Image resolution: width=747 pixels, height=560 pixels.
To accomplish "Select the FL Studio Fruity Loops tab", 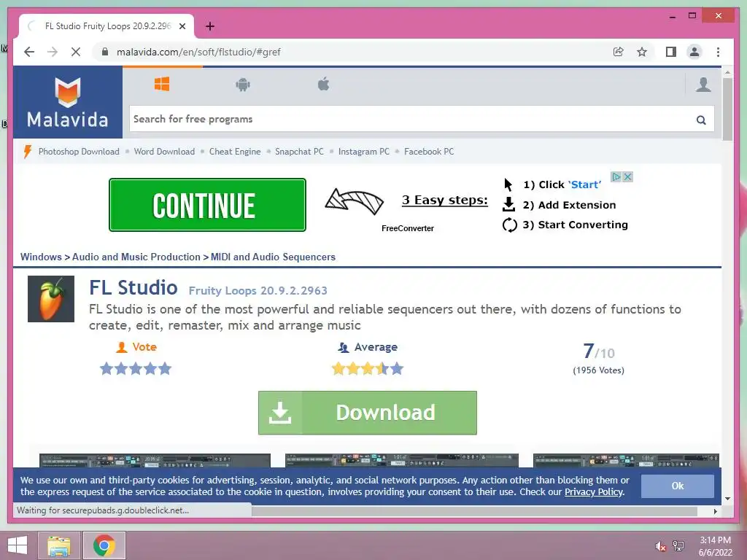I will (x=107, y=27).
